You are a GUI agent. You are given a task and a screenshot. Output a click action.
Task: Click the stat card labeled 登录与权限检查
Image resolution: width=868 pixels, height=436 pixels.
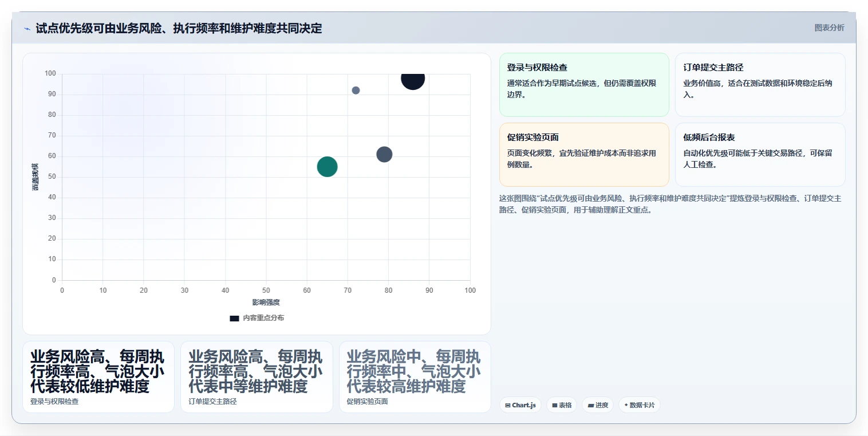pos(98,377)
